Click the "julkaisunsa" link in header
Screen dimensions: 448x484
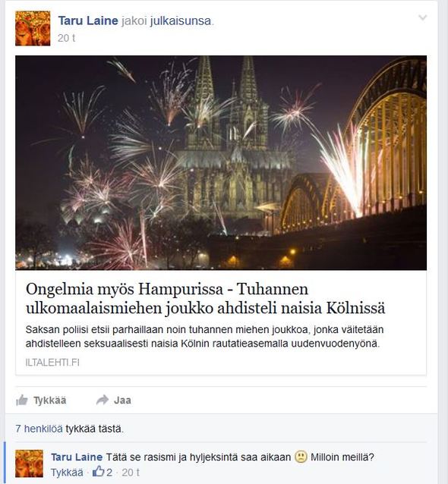point(181,20)
